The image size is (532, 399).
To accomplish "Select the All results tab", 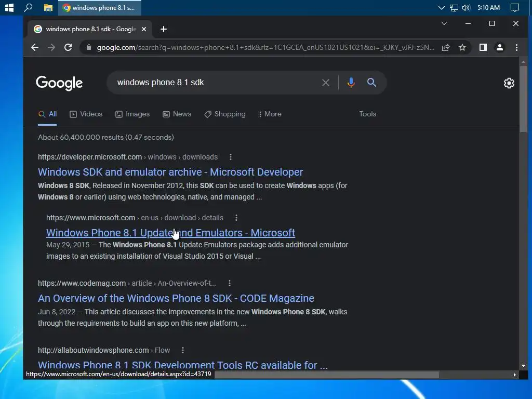I will coord(47,114).
